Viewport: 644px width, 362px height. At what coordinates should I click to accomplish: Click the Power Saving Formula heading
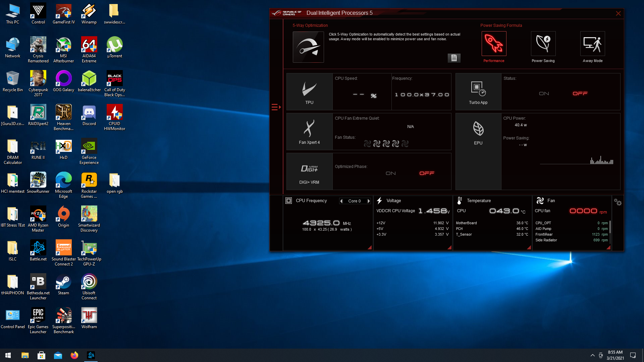pos(501,25)
